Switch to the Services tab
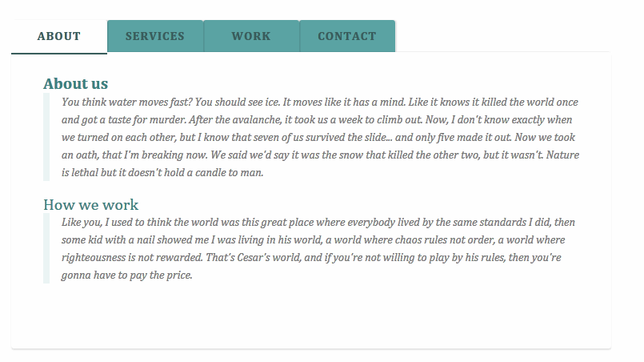 (155, 36)
